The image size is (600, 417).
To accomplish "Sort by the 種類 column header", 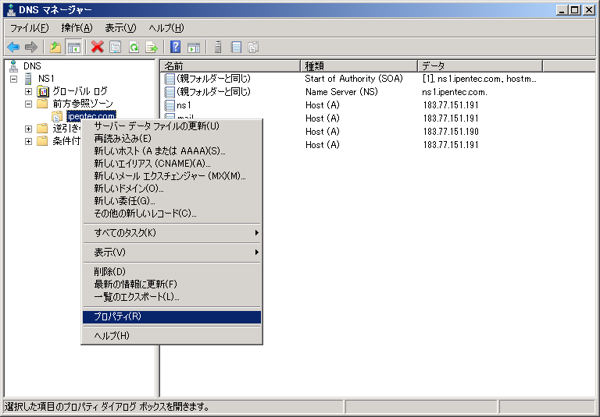I will (x=359, y=66).
